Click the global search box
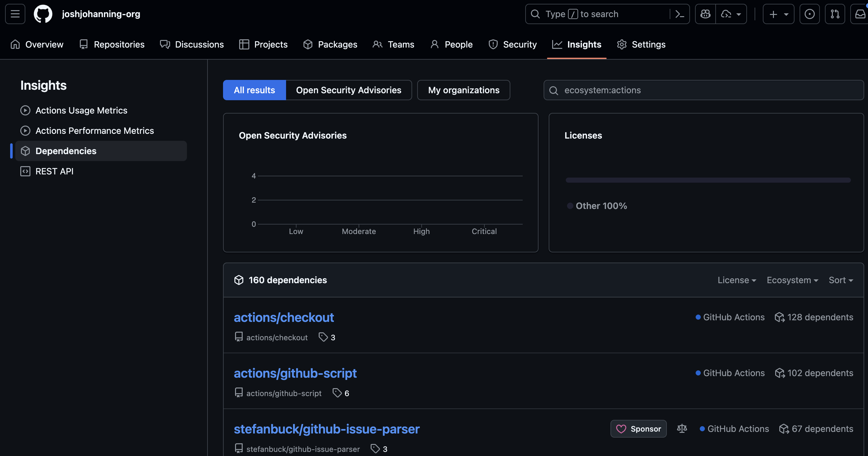Viewport: 868px width, 456px height. pos(607,14)
